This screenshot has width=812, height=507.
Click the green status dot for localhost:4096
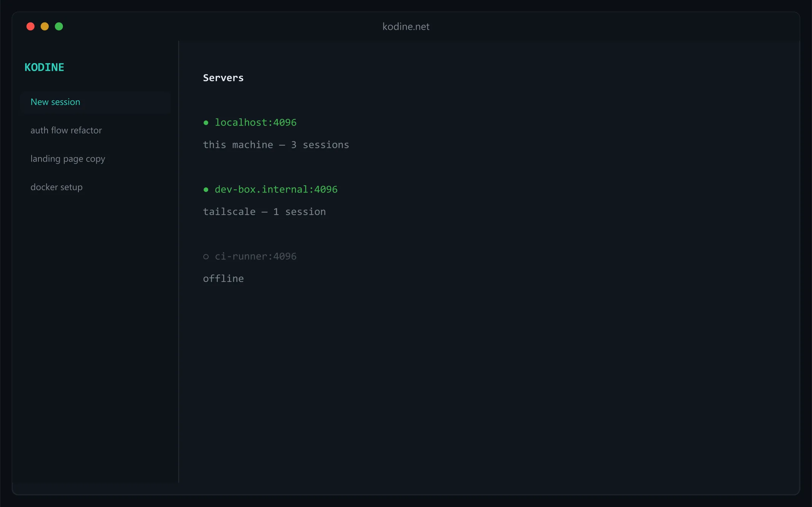tap(206, 122)
